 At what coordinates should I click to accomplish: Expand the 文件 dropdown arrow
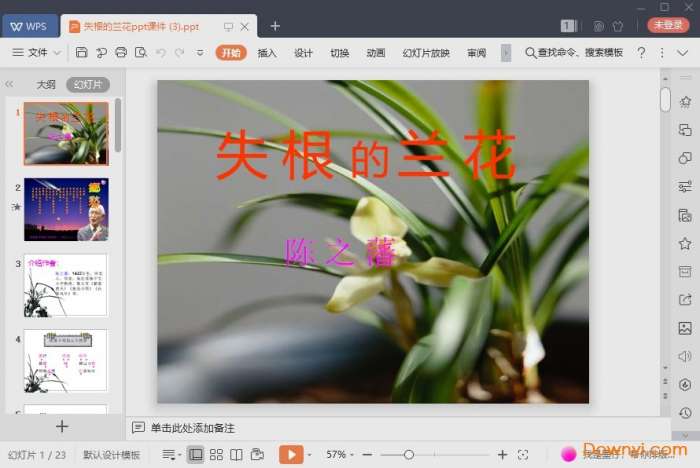[x=57, y=53]
